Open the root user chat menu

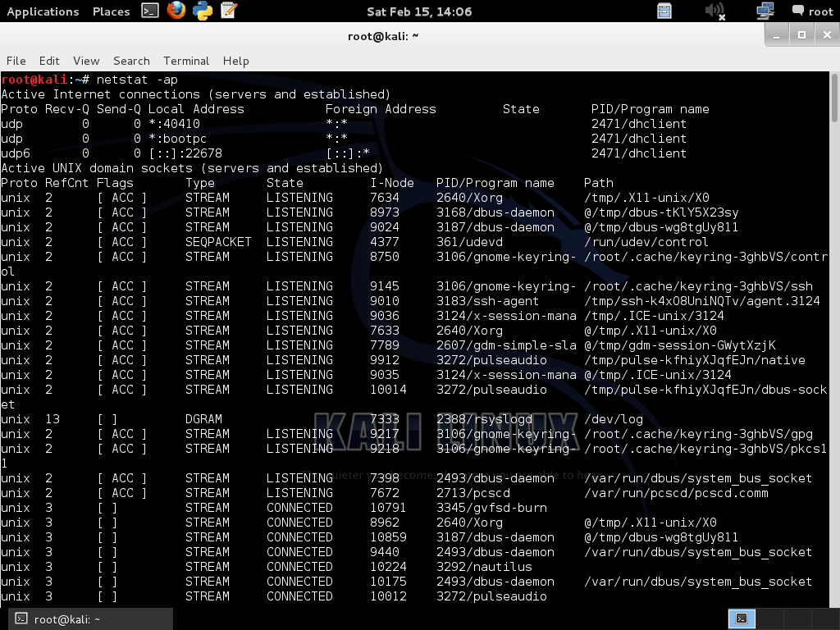[x=812, y=11]
